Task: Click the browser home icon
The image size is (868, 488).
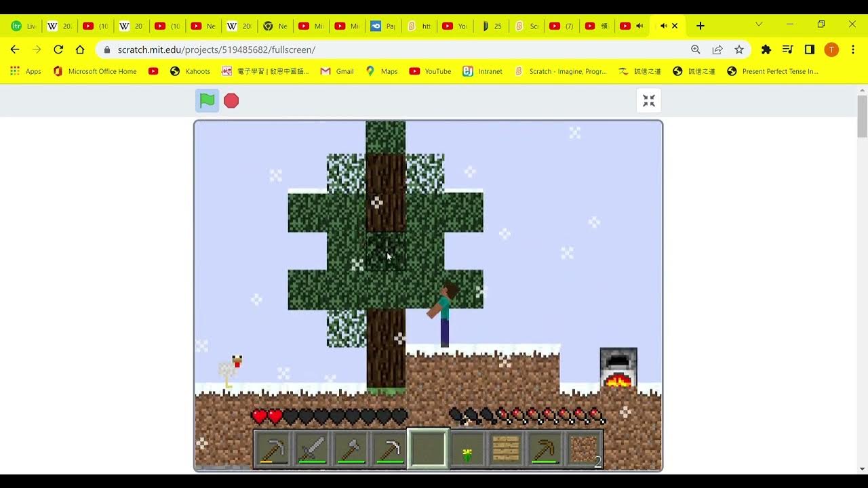Action: coord(80,49)
